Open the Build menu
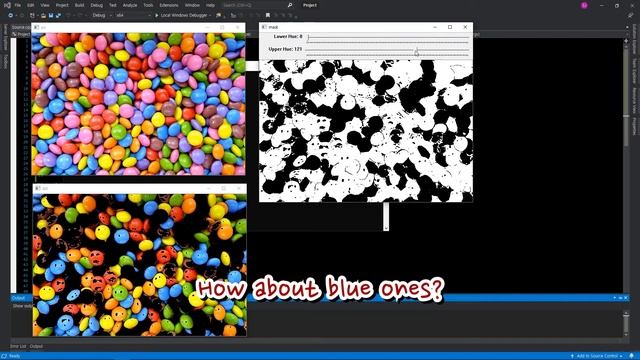Viewport: 640px width, 360px height. [80, 5]
